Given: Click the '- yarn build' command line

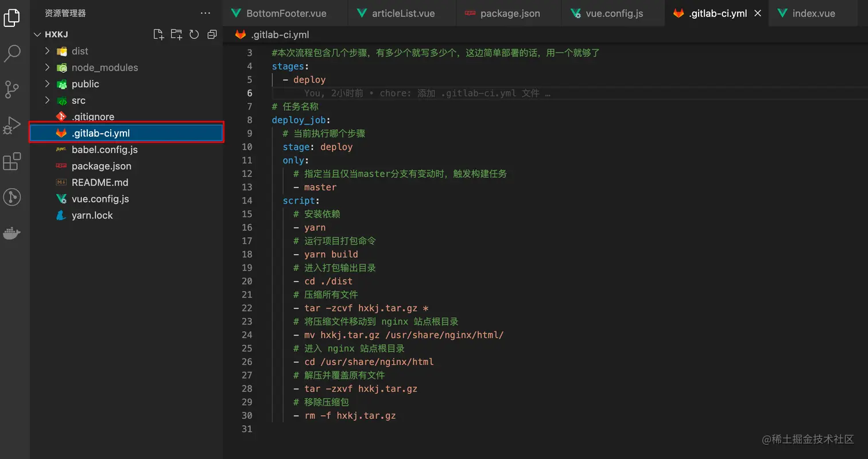Looking at the screenshot, I should [x=325, y=254].
